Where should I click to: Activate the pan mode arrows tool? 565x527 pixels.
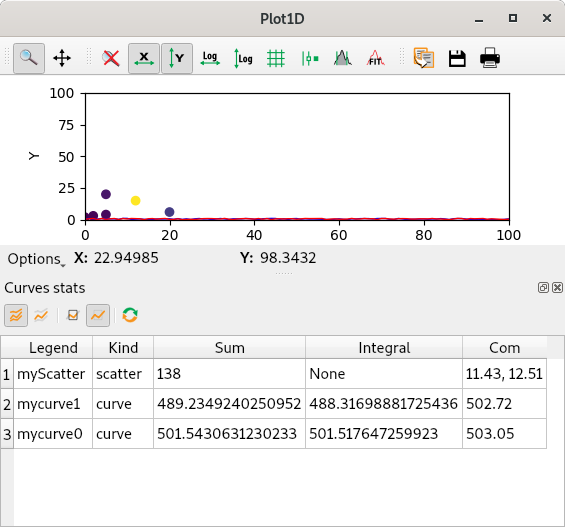[x=62, y=58]
